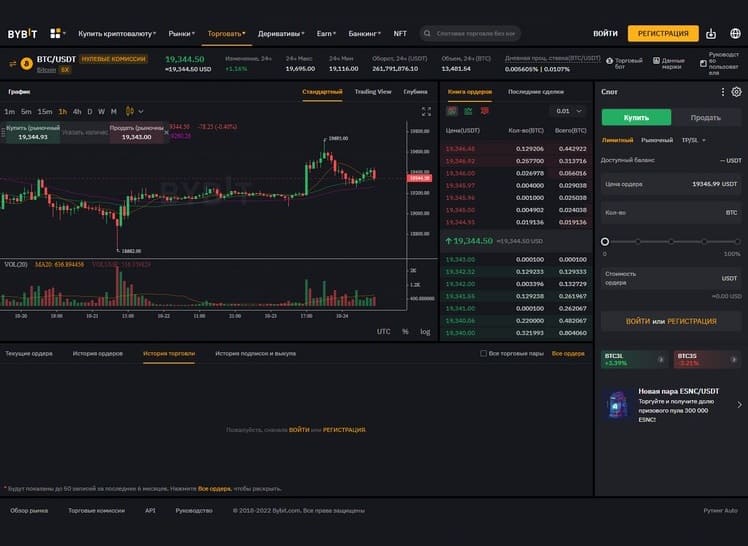The width and height of the screenshot is (748, 546).
Task: Click the candlestick chart type icon
Action: (129, 111)
